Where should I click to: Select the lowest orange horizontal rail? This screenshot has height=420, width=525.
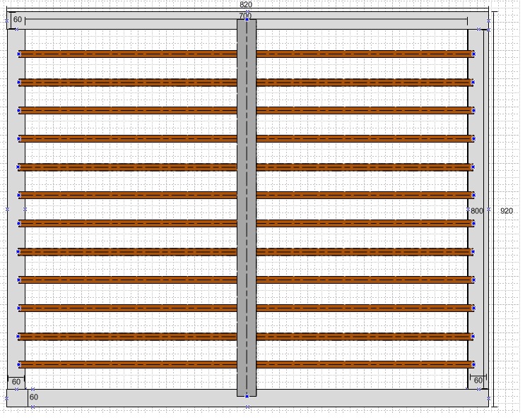tap(246, 364)
